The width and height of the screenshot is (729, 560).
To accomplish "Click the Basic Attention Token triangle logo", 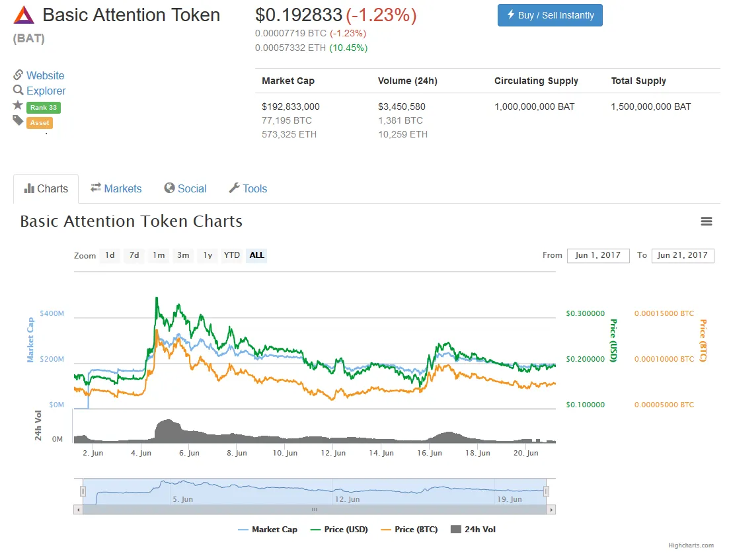I will pyautogui.click(x=24, y=15).
